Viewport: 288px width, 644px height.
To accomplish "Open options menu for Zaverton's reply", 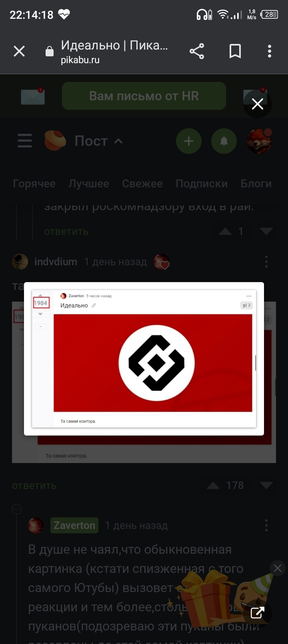I will pos(266,525).
